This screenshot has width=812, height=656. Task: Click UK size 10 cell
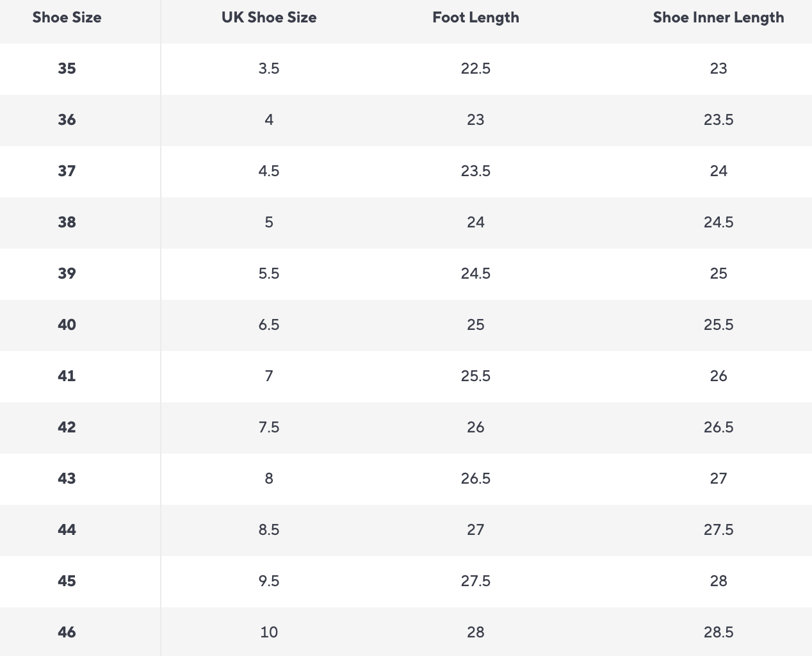[269, 632]
